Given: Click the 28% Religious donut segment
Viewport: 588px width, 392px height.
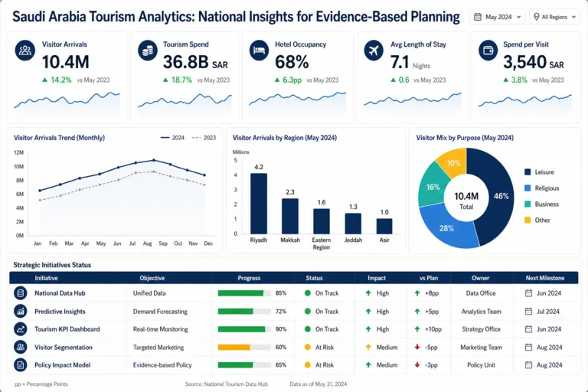Looking at the screenshot, I should point(446,228).
